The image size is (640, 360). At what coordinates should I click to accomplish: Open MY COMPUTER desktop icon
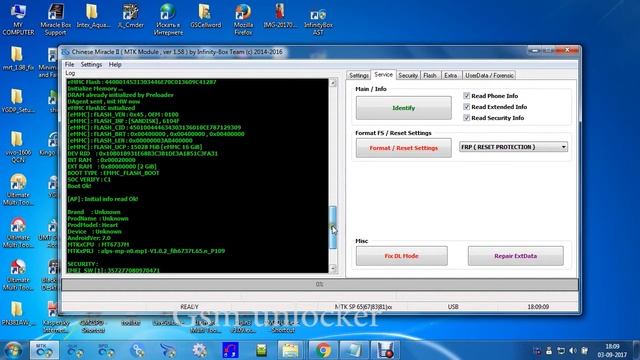pyautogui.click(x=18, y=18)
